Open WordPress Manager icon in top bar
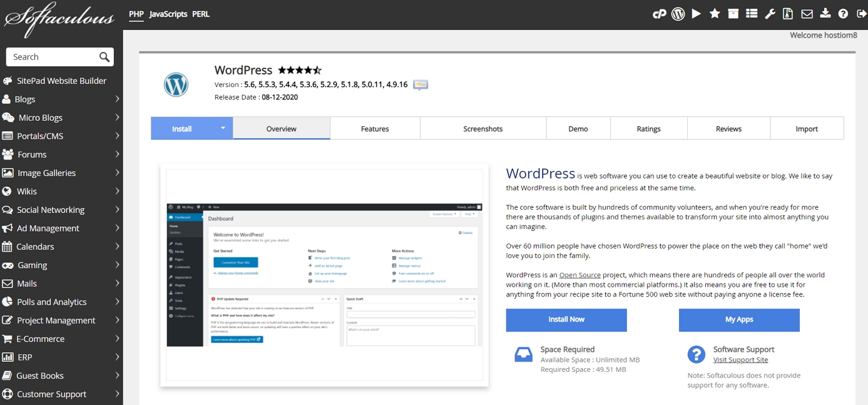 678,13
